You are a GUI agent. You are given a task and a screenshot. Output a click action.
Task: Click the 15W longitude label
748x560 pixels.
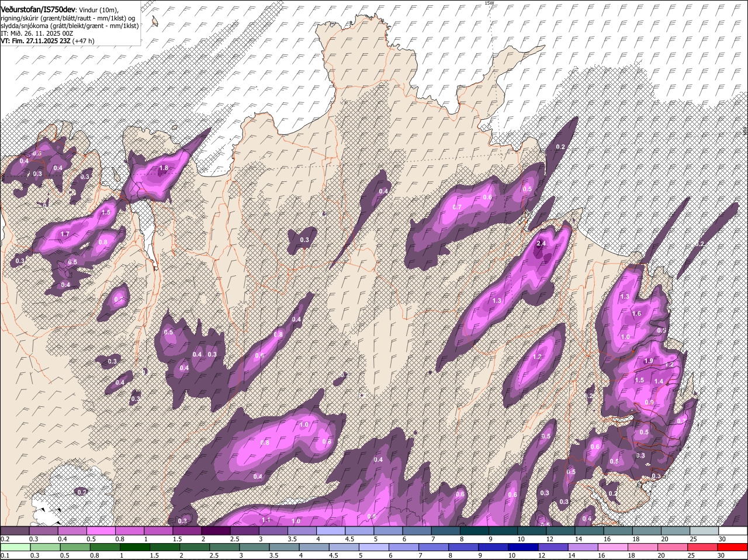coord(489,3)
